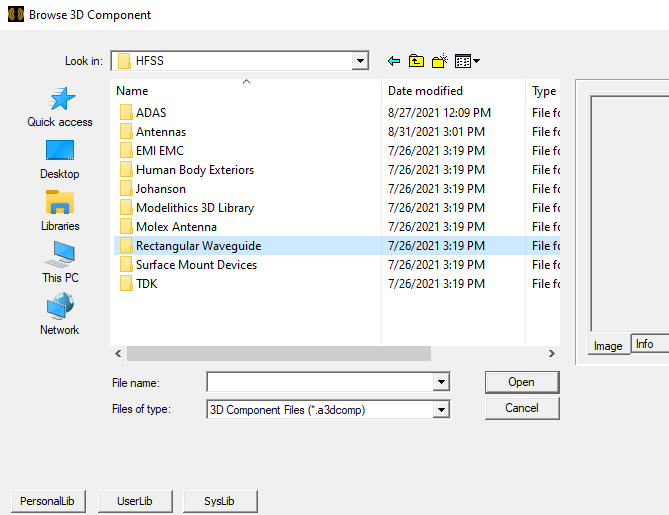Click the scroll right arrow of file list
This screenshot has height=515, width=669.
click(552, 353)
